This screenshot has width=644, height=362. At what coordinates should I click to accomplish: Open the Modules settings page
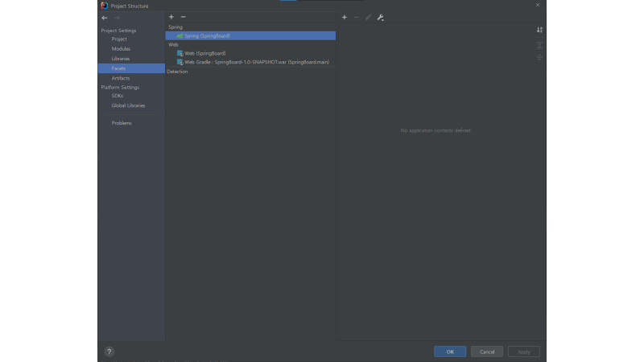(121, 49)
